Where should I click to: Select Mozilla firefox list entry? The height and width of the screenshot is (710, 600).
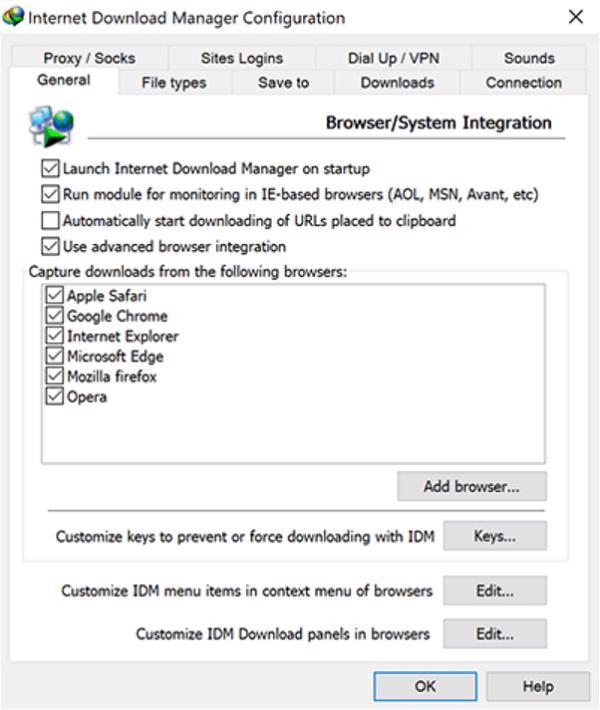tap(112, 377)
